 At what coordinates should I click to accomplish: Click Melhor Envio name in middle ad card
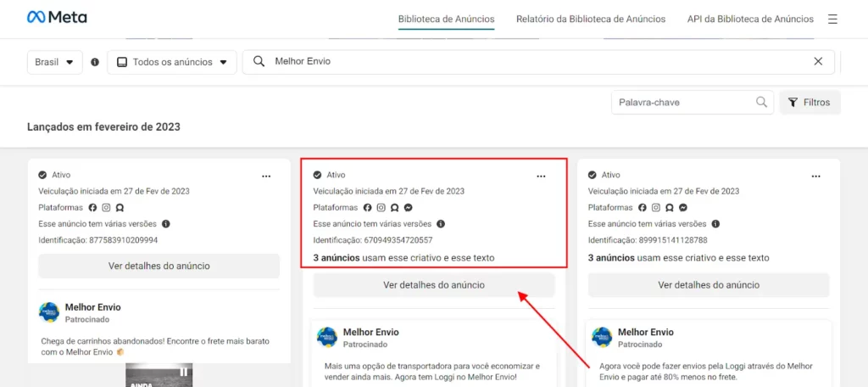pyautogui.click(x=371, y=332)
